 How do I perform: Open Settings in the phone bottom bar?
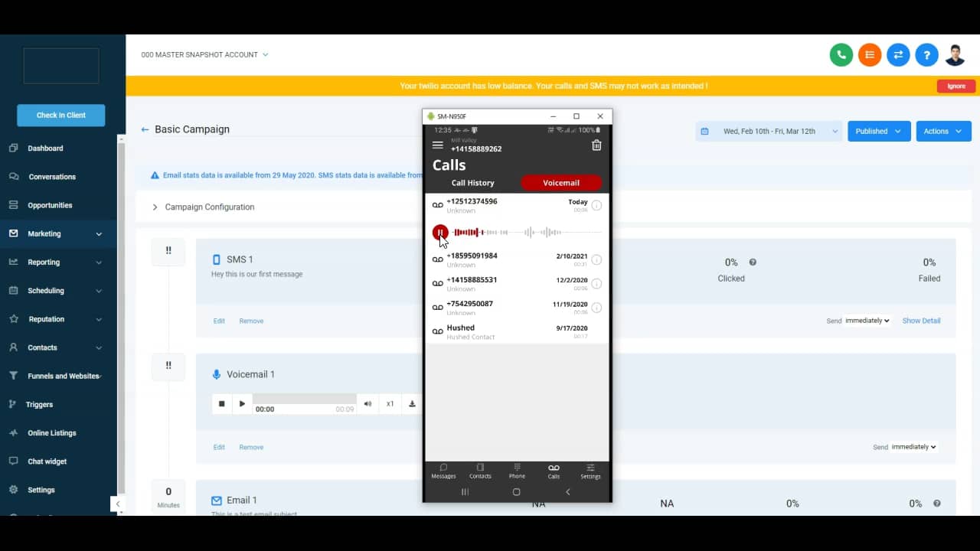tap(590, 471)
